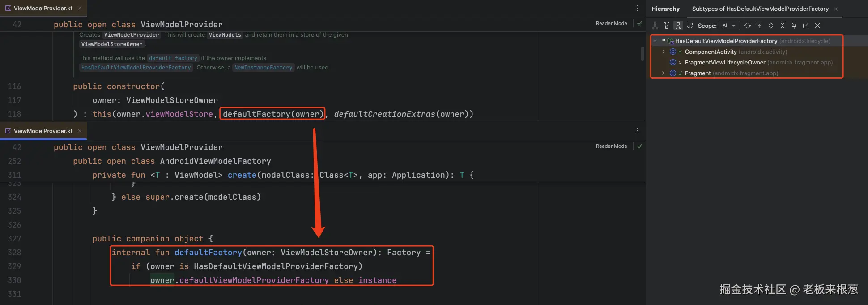Open the top editor's tab options menu
Viewport: 868px width, 305px height.
coord(637,8)
